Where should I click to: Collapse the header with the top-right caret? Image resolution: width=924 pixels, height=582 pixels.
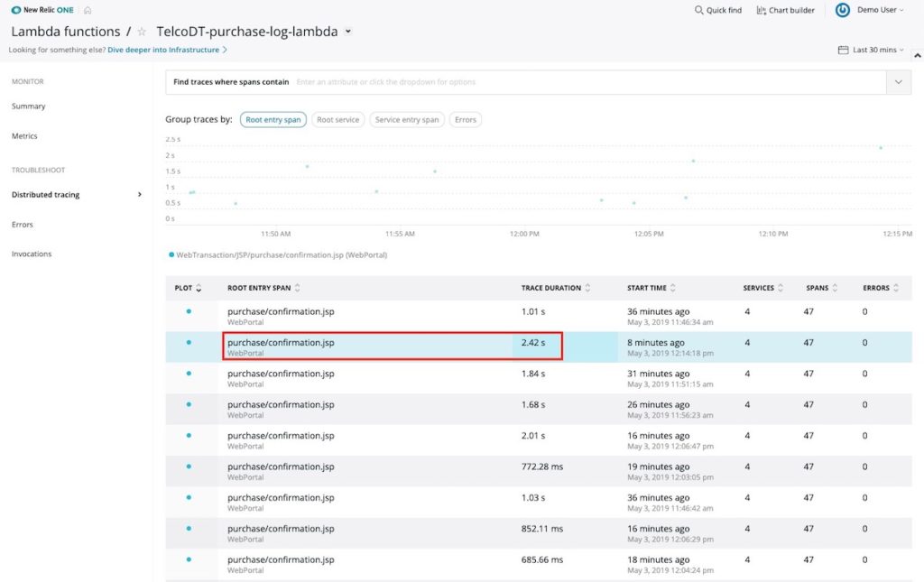[918, 55]
